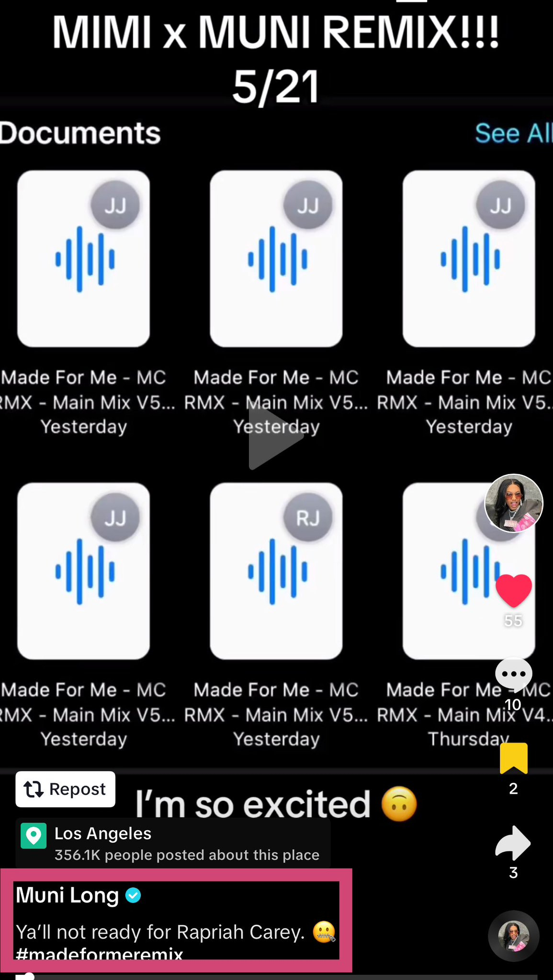The height and width of the screenshot is (980, 553).
Task: Tap the RJ audio document thumbnail
Action: (x=276, y=571)
